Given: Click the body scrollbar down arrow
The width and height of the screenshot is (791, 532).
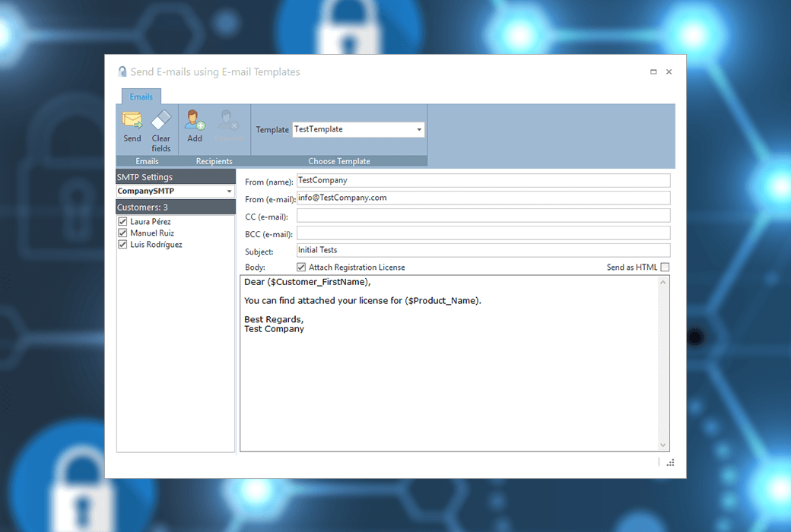Looking at the screenshot, I should click(x=663, y=445).
